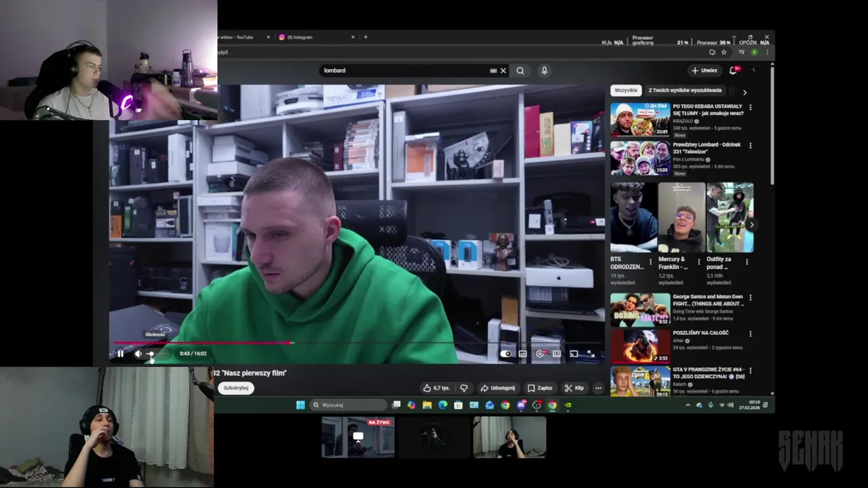The width and height of the screenshot is (868, 488).
Task: Open options for POSZLIŚMY NA CAŁOŚĆ video
Action: [x=750, y=333]
